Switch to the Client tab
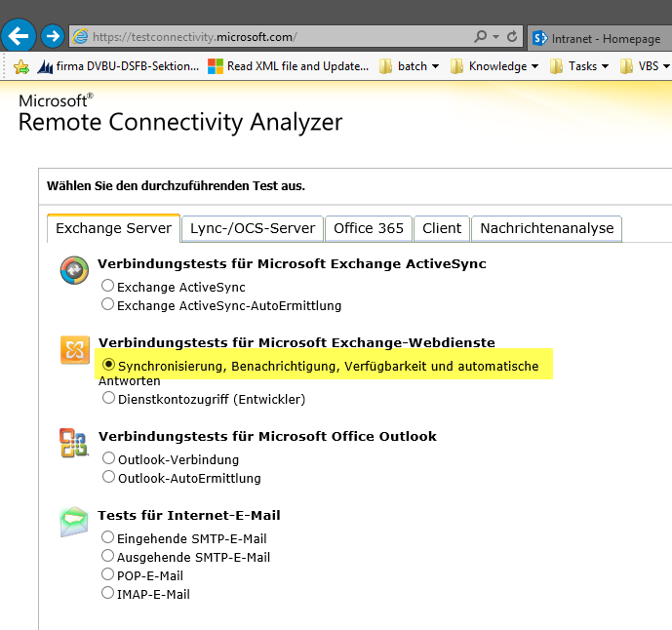Screen dimensions: 672x630 (442, 229)
